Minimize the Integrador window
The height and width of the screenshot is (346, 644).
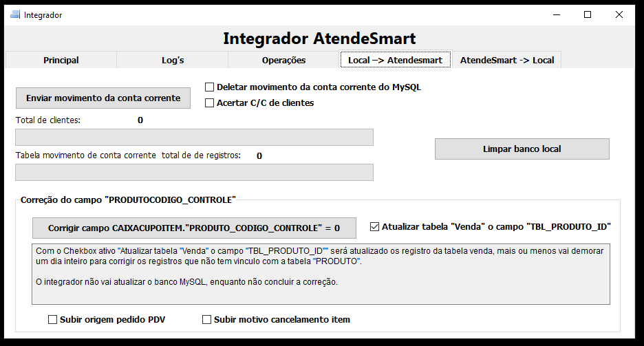(x=557, y=14)
